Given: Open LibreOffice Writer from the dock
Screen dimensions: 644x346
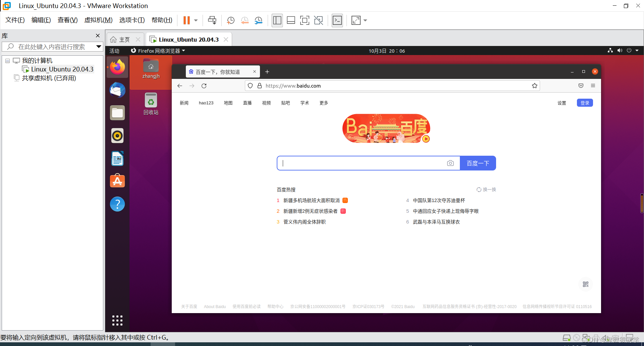Looking at the screenshot, I should coord(117,158).
